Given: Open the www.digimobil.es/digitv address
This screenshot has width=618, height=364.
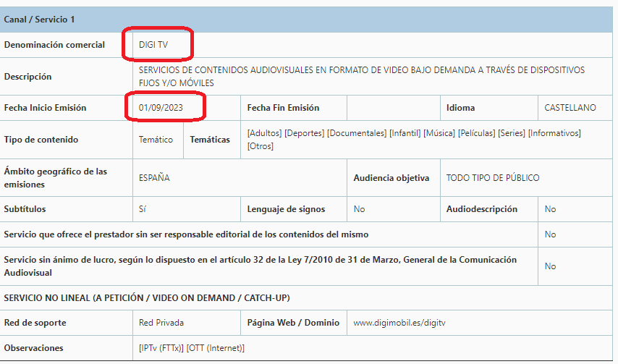Looking at the screenshot, I should tap(399, 323).
